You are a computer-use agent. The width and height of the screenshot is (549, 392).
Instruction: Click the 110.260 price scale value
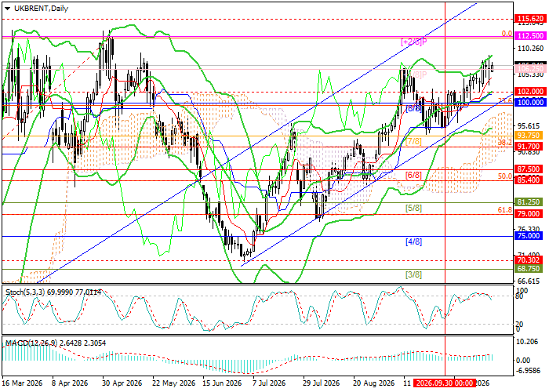click(x=530, y=49)
